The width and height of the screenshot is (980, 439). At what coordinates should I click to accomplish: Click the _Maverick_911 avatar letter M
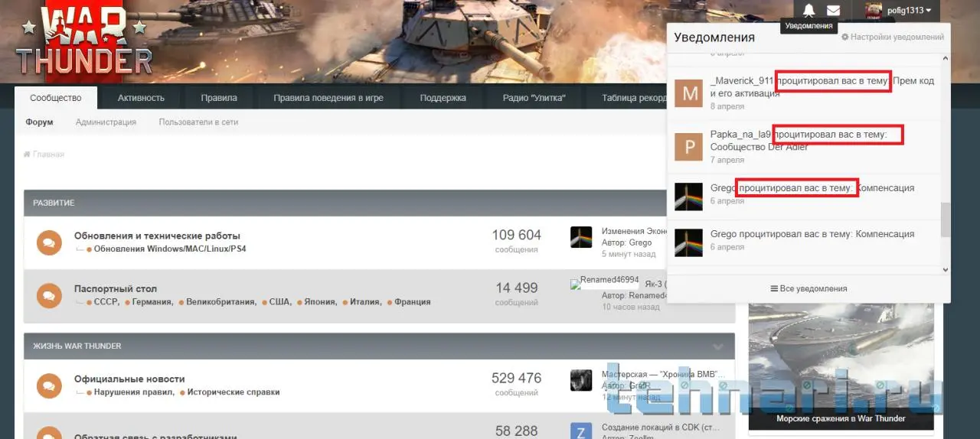point(688,93)
